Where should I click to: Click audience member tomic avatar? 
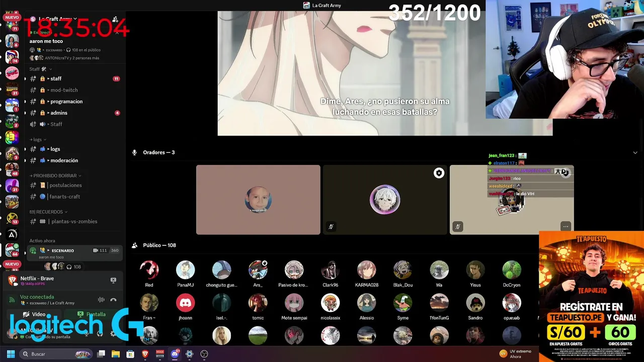point(258,303)
